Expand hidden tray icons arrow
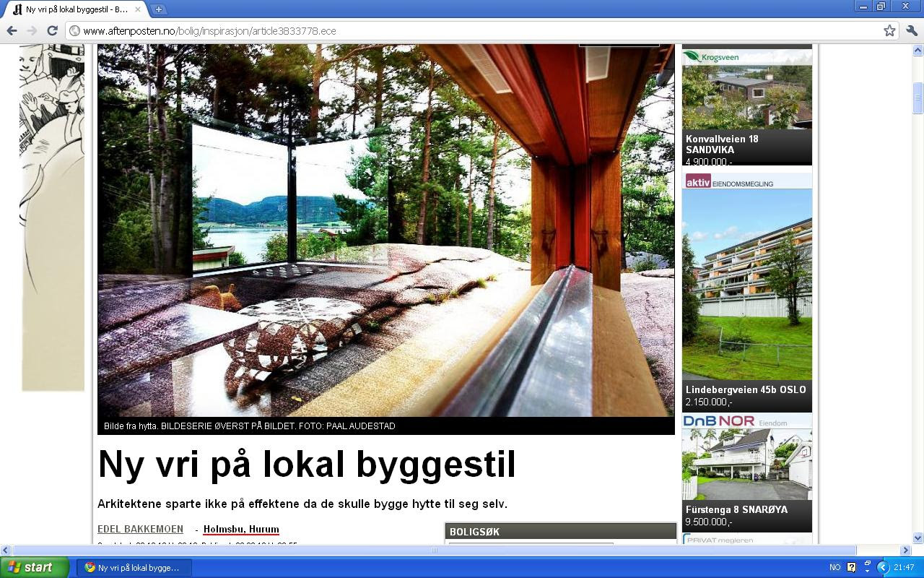The image size is (924, 578). pyautogui.click(x=882, y=567)
